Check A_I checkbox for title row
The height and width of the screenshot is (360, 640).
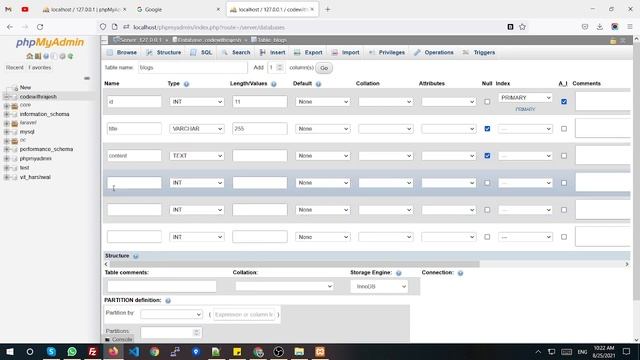pos(564,129)
